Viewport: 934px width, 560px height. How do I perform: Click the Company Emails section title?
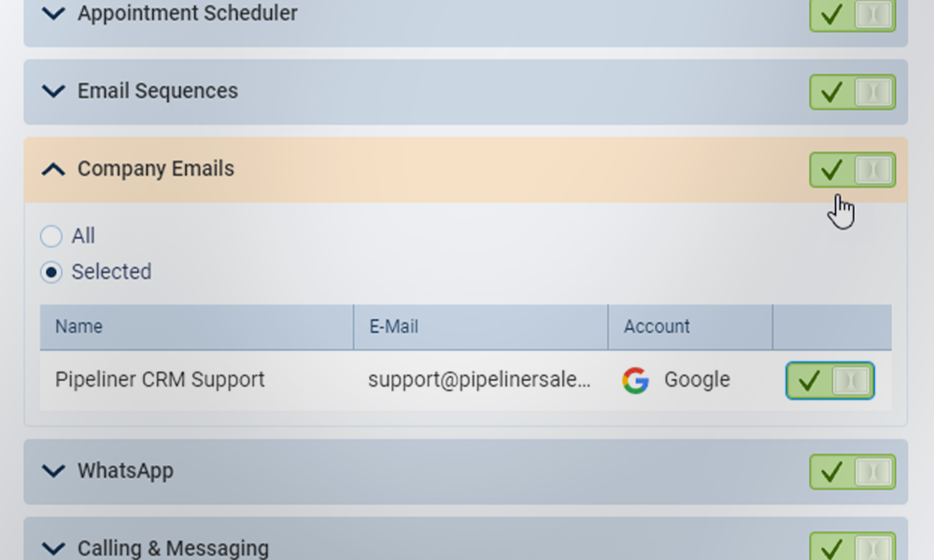156,169
